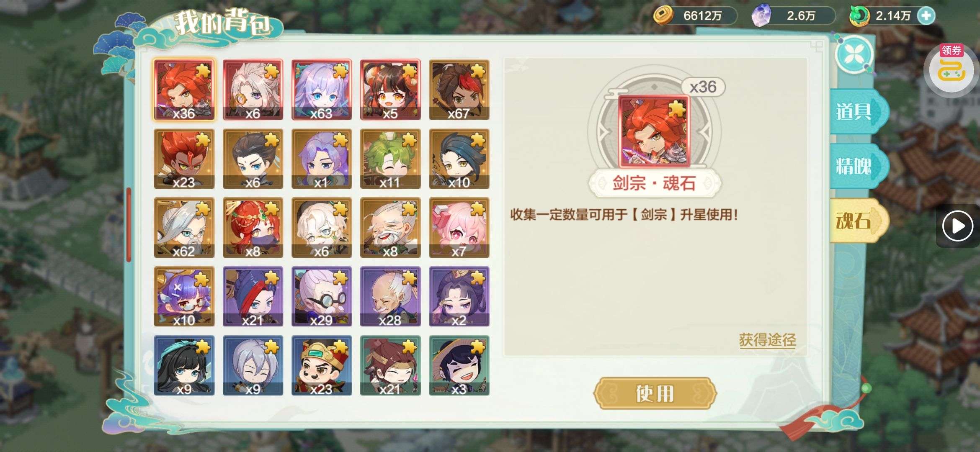
Task: Click the 使用 use button
Action: tap(655, 393)
